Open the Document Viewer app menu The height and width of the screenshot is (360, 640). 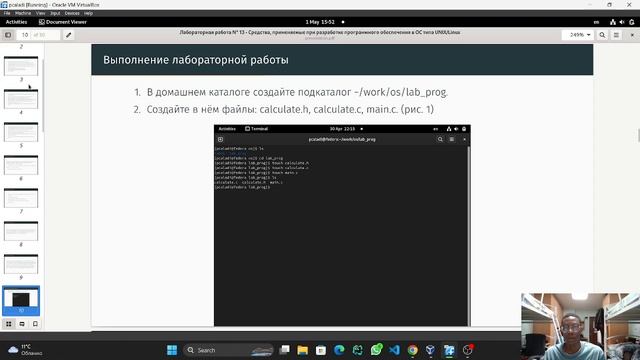click(x=63, y=22)
